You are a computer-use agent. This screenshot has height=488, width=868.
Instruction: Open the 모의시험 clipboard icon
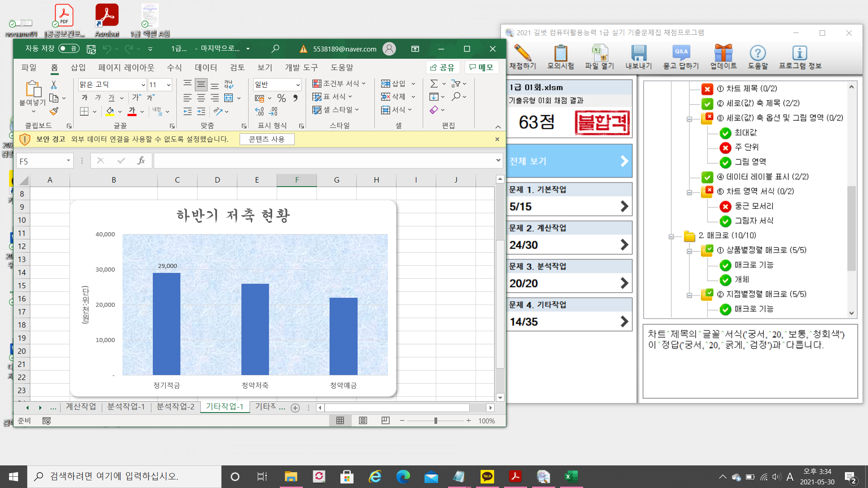click(561, 54)
